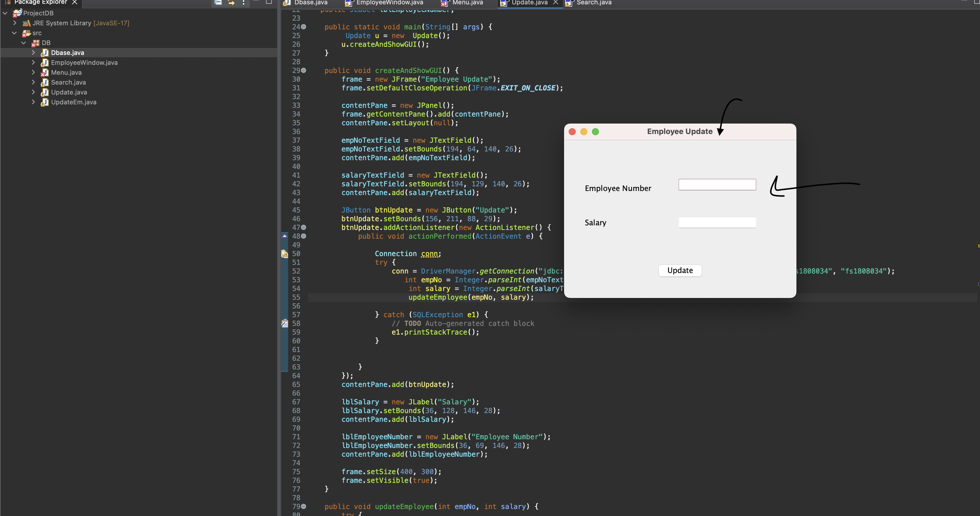Image resolution: width=980 pixels, height=516 pixels.
Task: Click the UpdateEm.java file icon in tree
Action: [44, 102]
